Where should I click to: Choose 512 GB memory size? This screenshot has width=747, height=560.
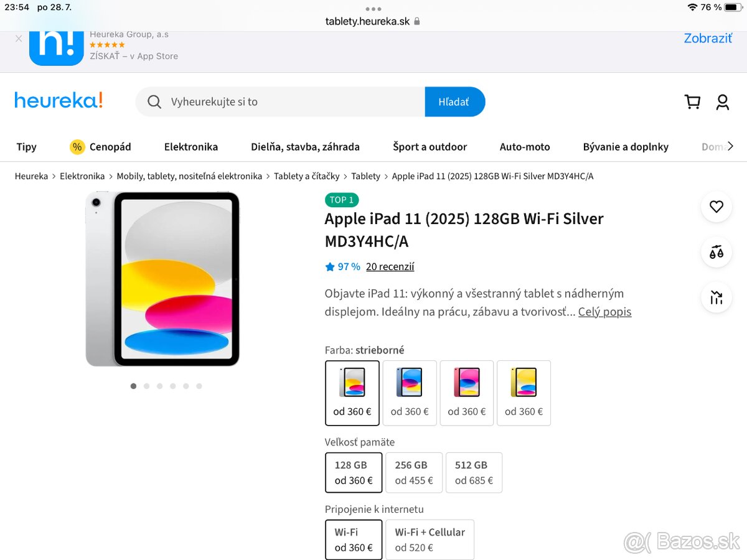tap(474, 473)
